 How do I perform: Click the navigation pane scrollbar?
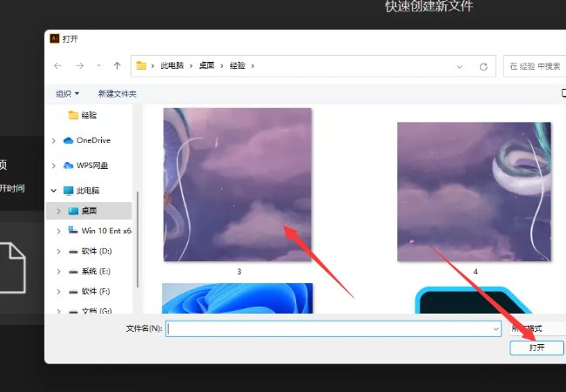(x=138, y=240)
